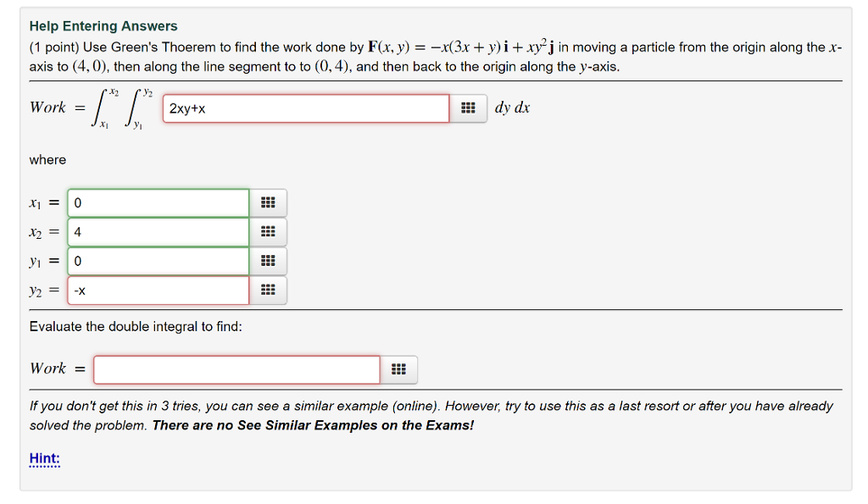This screenshot has width=868, height=504.
Task: Select the x2 input showing 4
Action: coord(158,231)
